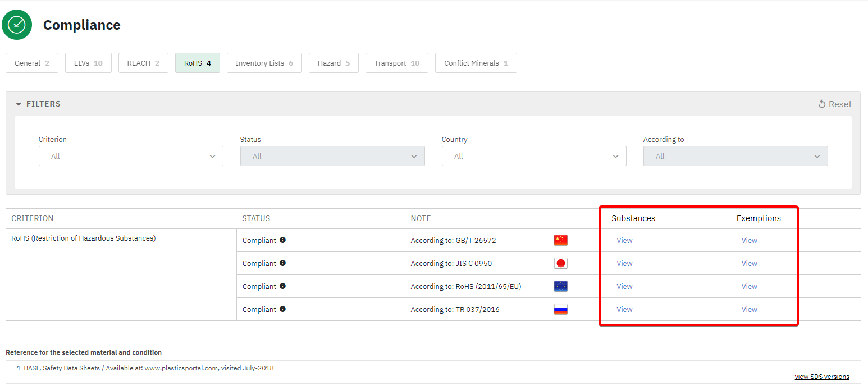
Task: Click info icon in RoHS (2011/65/EU) row
Action: pos(282,286)
